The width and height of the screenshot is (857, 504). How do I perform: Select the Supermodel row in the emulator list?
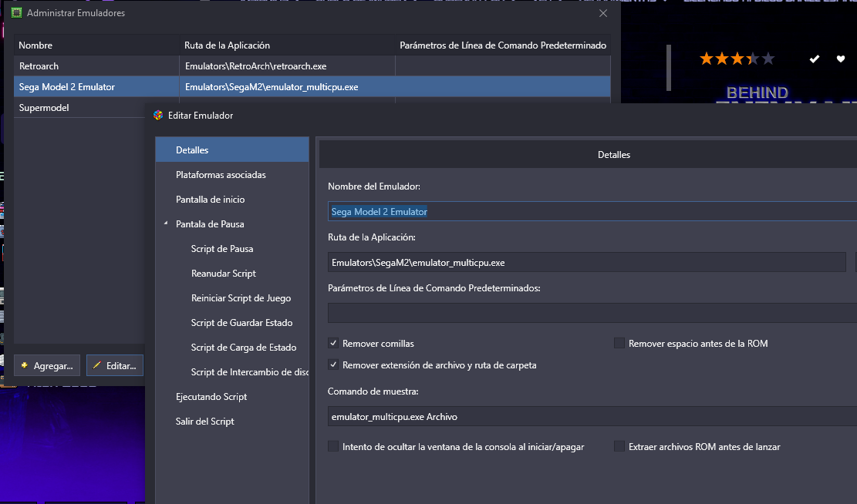(79, 108)
